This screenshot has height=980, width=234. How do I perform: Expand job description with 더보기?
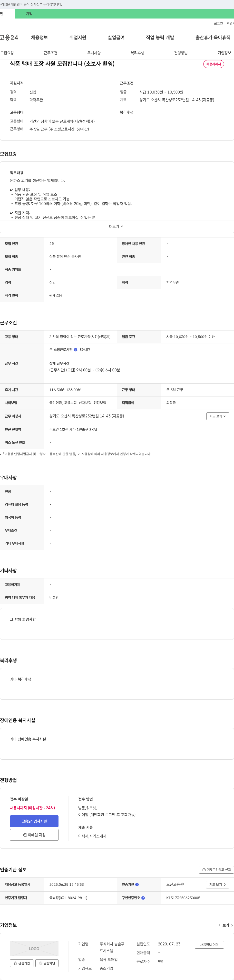[116, 226]
